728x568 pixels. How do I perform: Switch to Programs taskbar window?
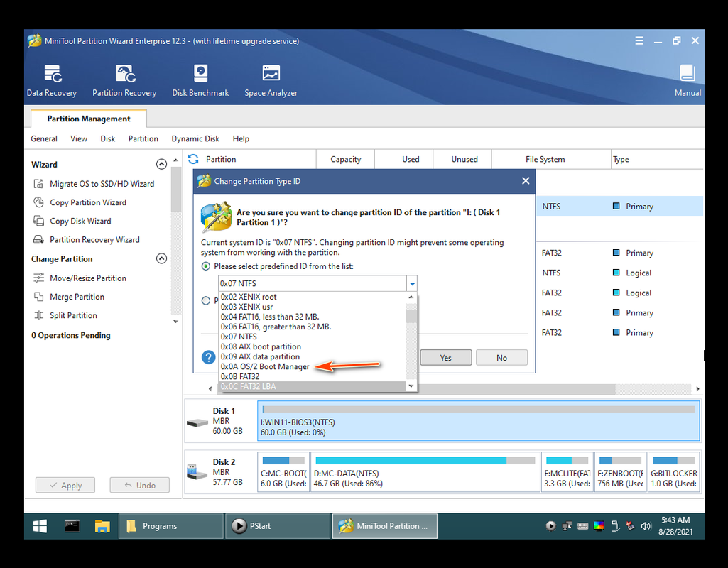(171, 526)
